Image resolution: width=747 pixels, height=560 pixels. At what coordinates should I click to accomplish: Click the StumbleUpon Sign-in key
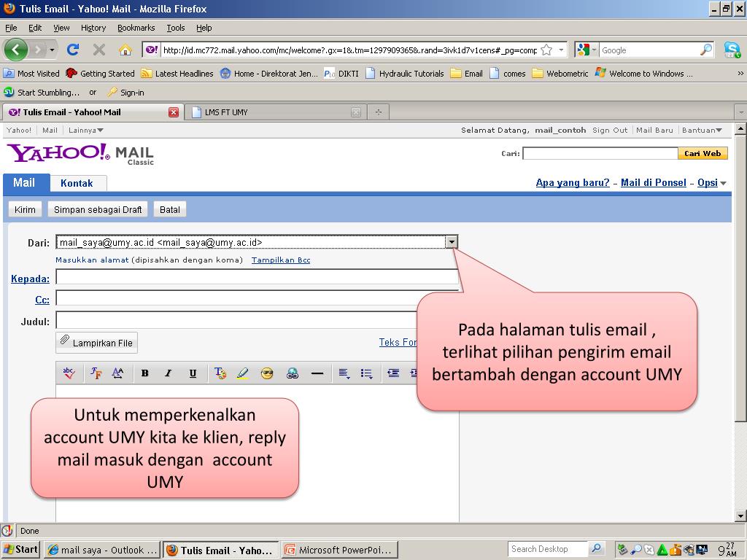tap(125, 93)
